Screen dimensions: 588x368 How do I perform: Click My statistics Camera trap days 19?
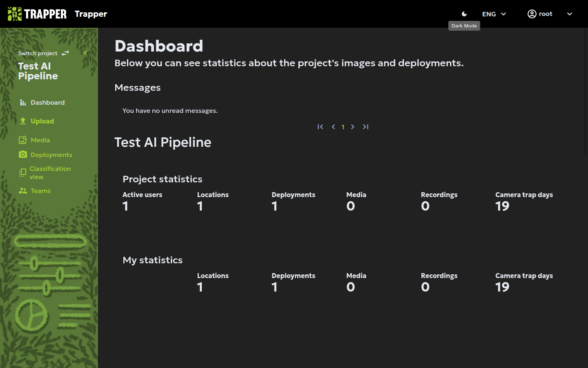click(502, 287)
